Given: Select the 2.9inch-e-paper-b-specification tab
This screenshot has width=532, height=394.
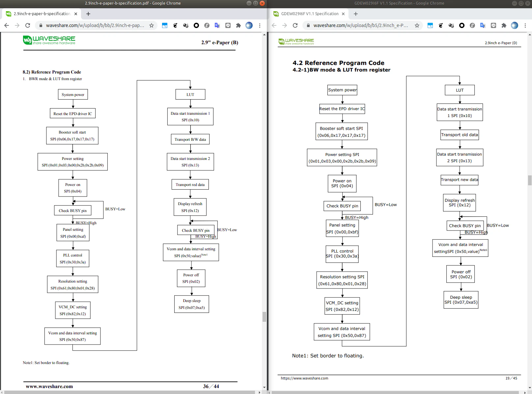Looking at the screenshot, I should pyautogui.click(x=42, y=14).
